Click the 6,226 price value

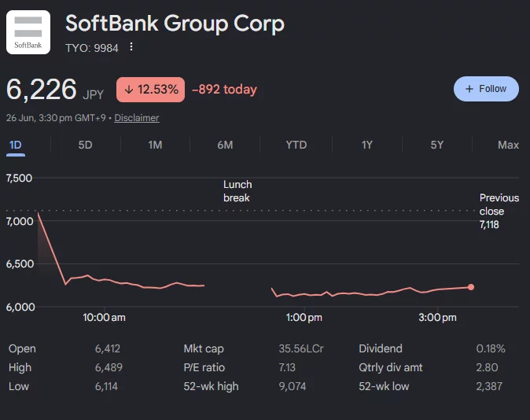(x=41, y=90)
